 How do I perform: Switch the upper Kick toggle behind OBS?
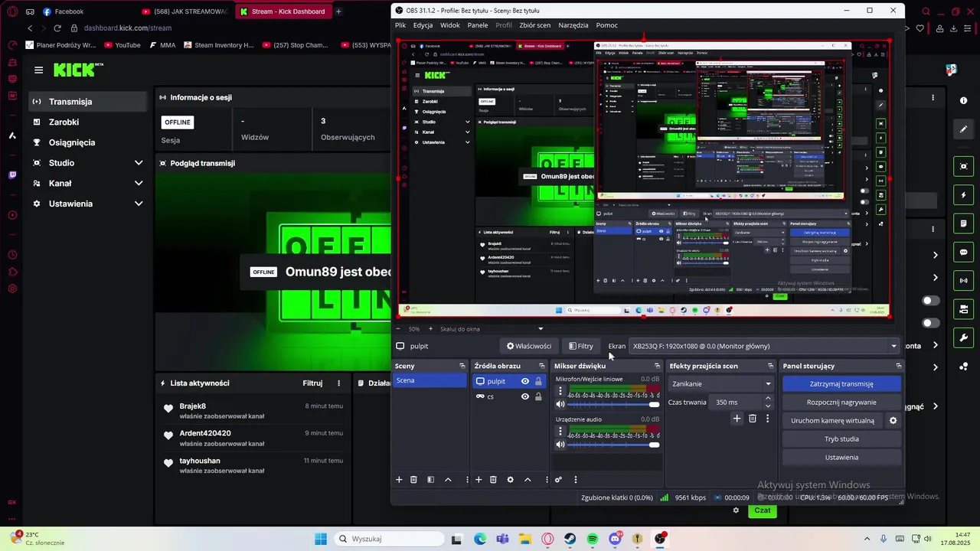point(930,301)
